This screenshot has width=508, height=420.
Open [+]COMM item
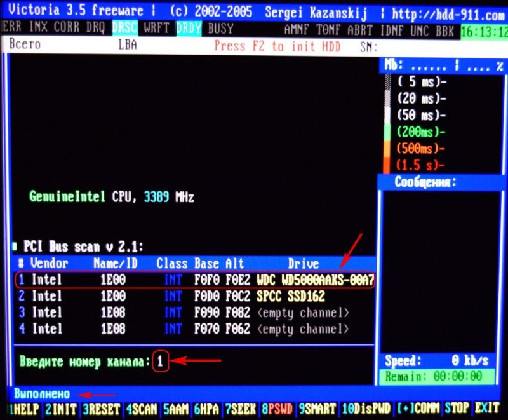coord(418,409)
